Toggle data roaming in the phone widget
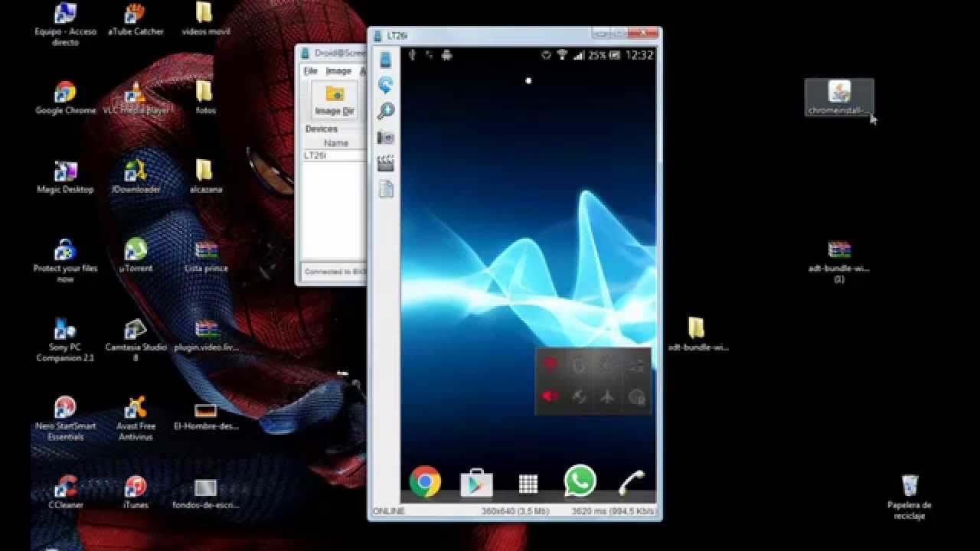 636,396
